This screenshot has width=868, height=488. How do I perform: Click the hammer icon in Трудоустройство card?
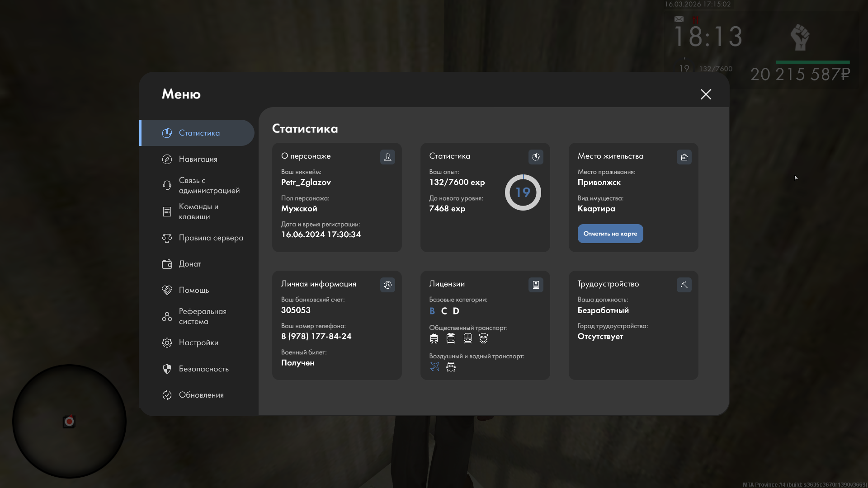pyautogui.click(x=684, y=285)
